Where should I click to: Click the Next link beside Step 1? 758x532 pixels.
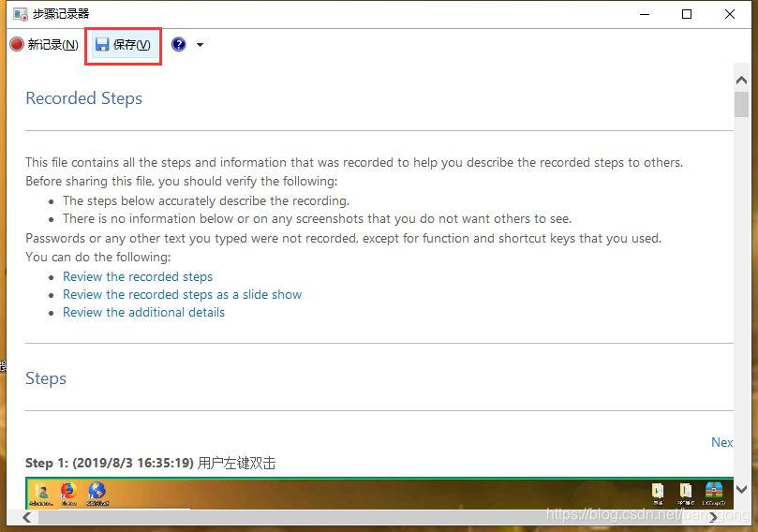(721, 442)
